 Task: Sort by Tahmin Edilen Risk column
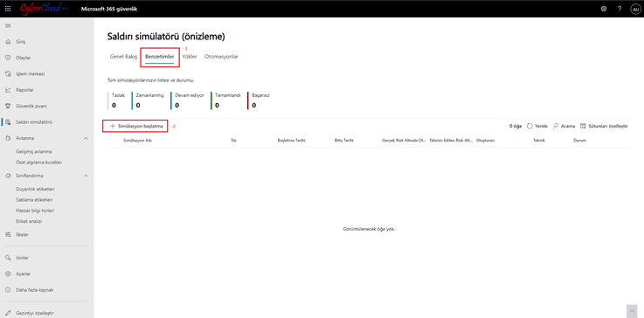[452, 140]
